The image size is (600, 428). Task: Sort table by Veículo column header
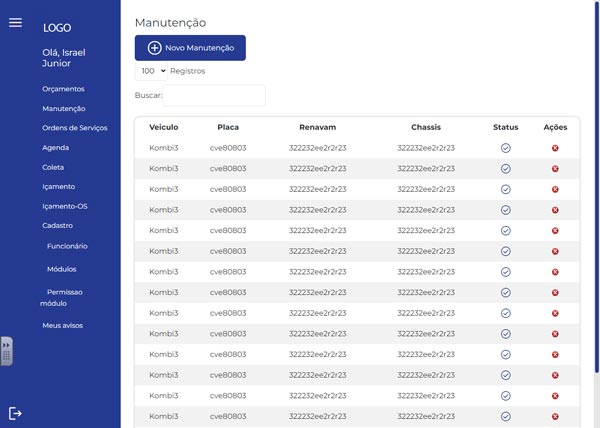coord(163,127)
